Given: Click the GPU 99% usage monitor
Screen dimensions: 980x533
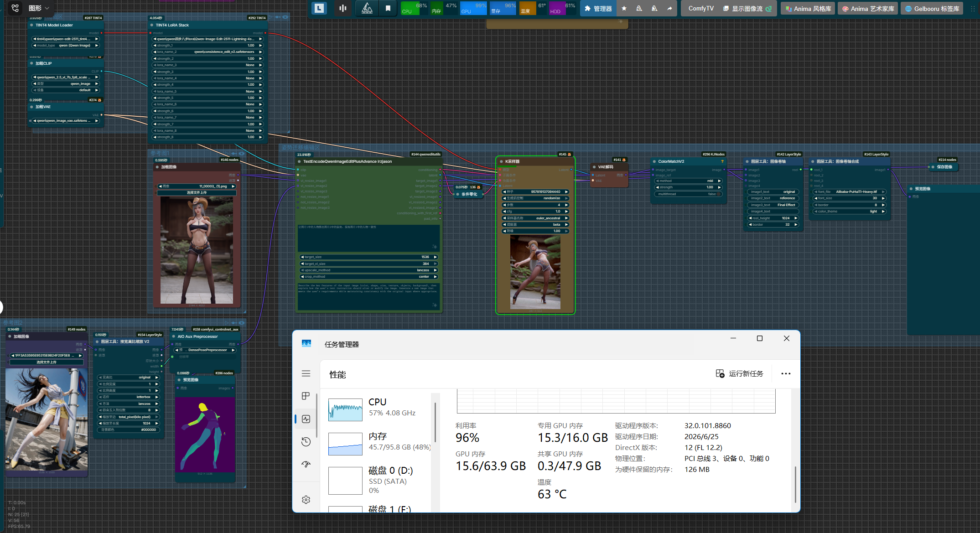Looking at the screenshot, I should coord(473,8).
